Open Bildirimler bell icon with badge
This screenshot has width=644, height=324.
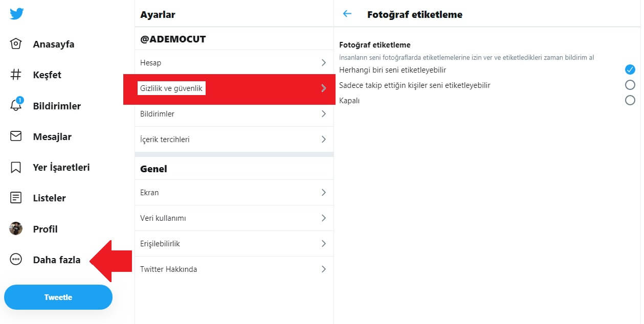click(16, 105)
